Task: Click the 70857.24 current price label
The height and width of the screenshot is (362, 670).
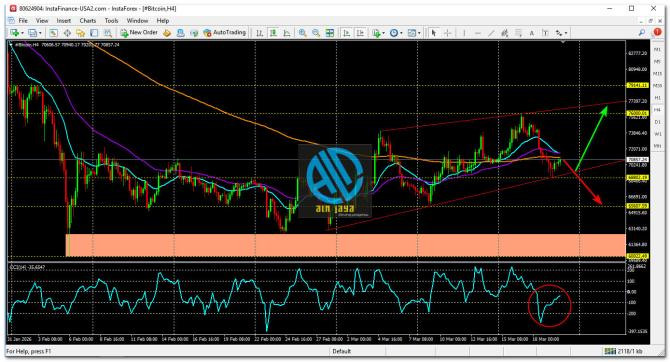Action: (x=638, y=159)
